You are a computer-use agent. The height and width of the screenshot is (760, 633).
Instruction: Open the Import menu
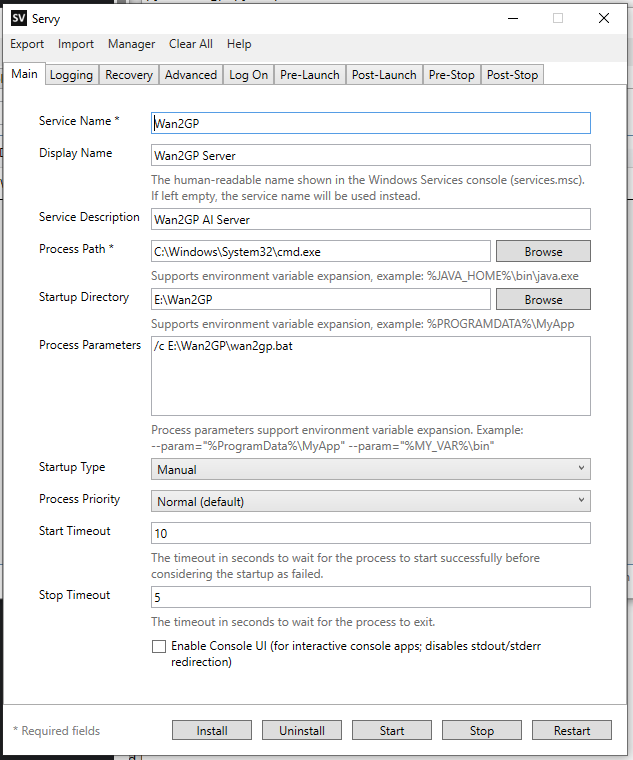[76, 44]
